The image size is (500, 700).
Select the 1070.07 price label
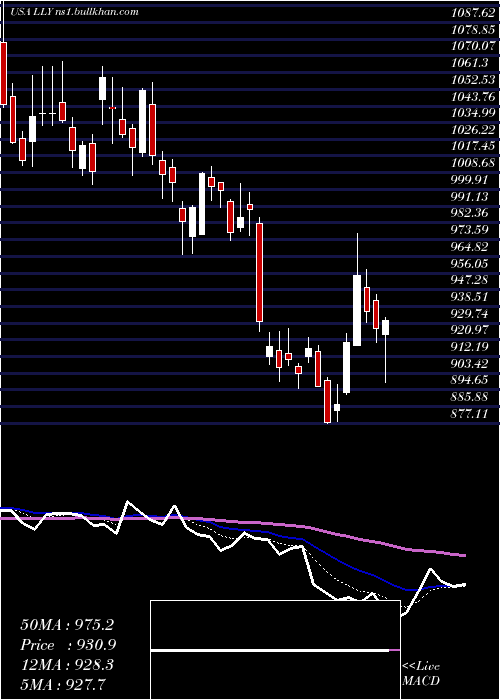click(x=475, y=46)
